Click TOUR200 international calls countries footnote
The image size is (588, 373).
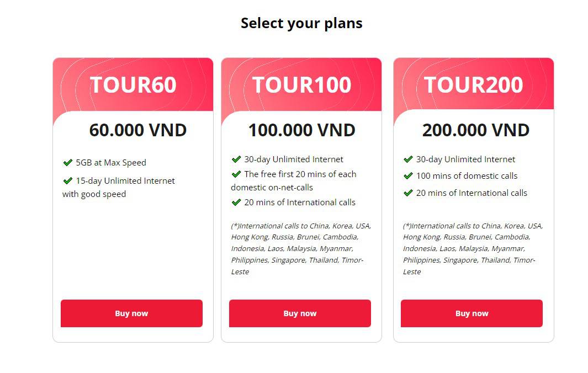473,248
